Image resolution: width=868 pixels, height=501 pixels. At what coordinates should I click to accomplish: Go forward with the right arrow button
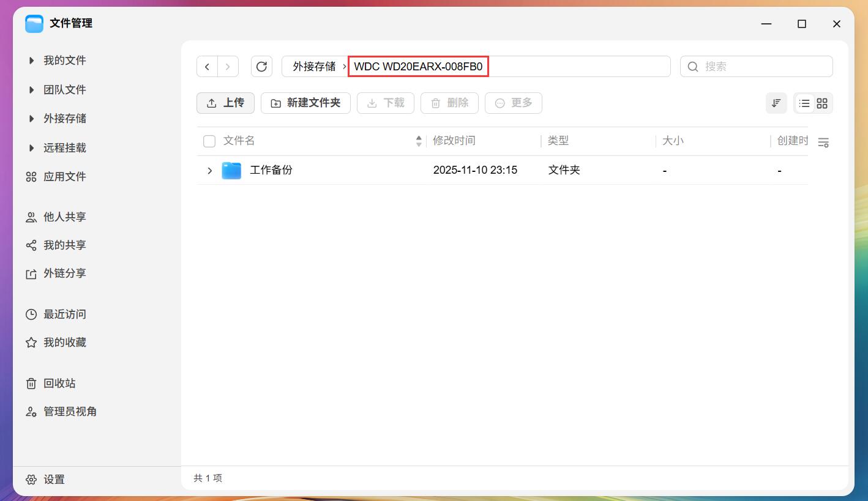(228, 67)
